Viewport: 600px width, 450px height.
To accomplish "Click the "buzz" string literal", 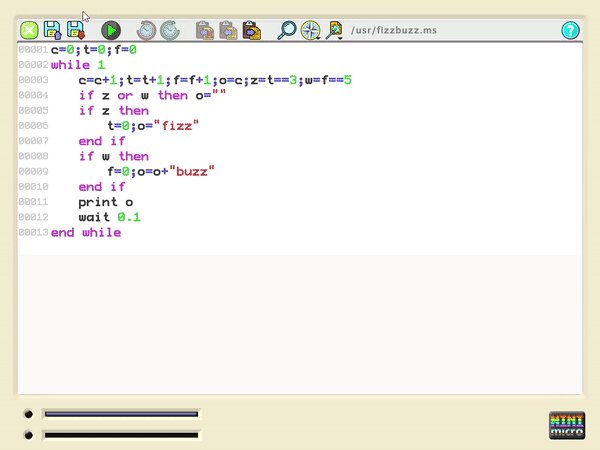I will click(192, 171).
